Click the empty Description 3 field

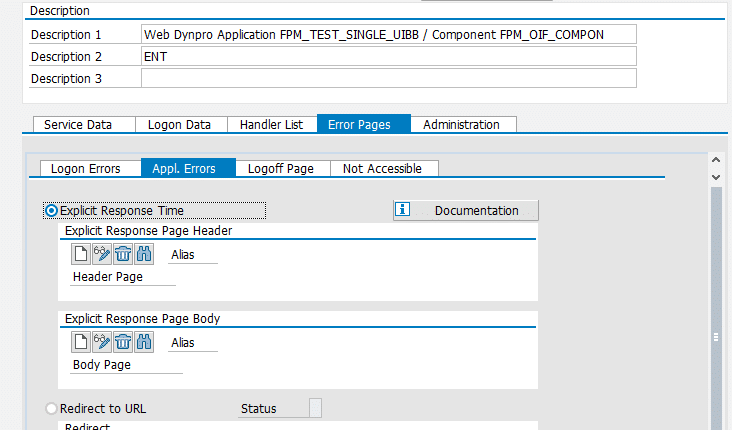pyautogui.click(x=388, y=78)
